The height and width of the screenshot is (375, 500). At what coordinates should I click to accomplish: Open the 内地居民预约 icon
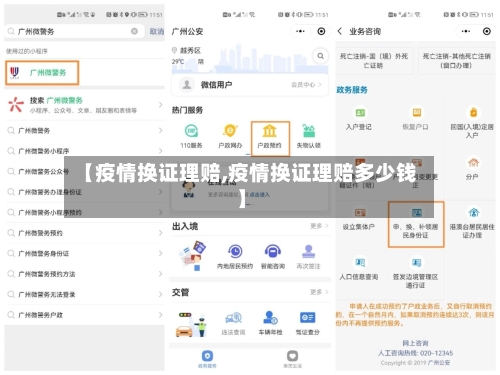235,251
